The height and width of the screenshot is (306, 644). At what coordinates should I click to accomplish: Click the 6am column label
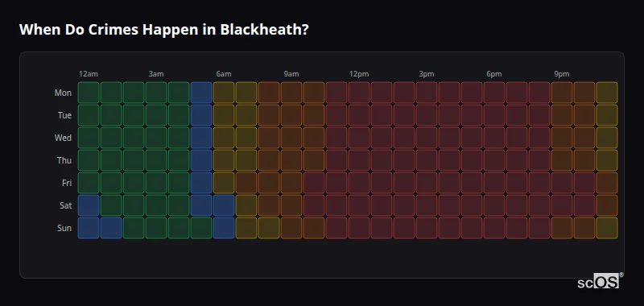pyautogui.click(x=224, y=74)
